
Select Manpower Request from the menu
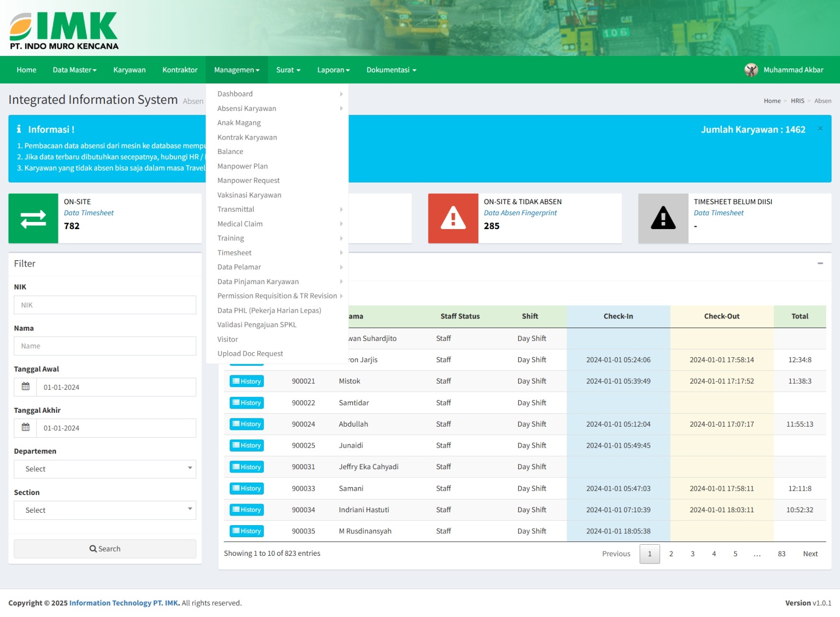[248, 180]
